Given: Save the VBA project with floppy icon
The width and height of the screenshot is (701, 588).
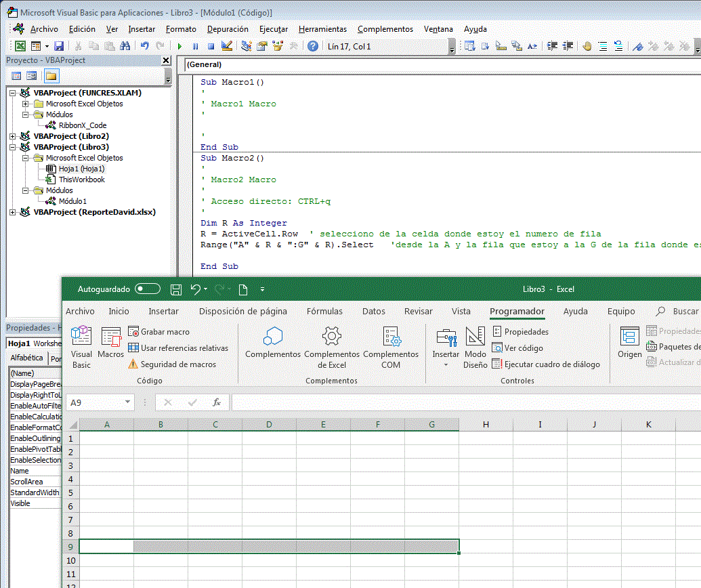Looking at the screenshot, I should [59, 46].
